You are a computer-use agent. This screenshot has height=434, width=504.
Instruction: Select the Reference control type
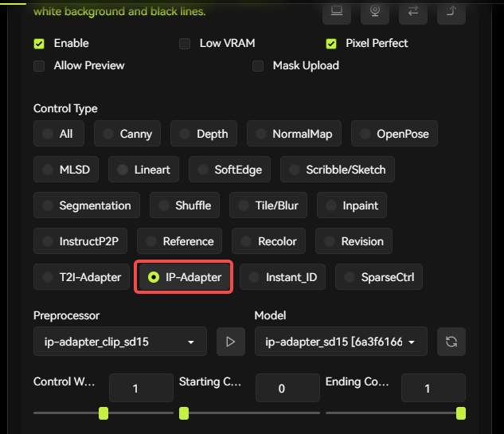coord(180,241)
